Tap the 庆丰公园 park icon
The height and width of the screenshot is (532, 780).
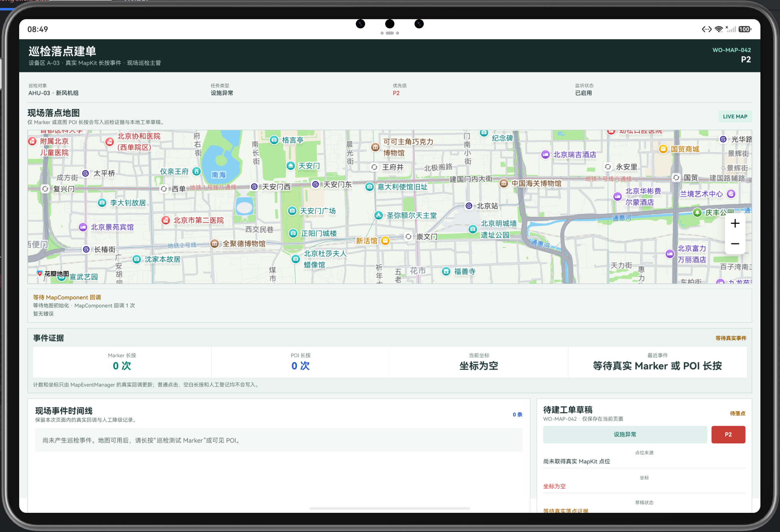tap(697, 212)
